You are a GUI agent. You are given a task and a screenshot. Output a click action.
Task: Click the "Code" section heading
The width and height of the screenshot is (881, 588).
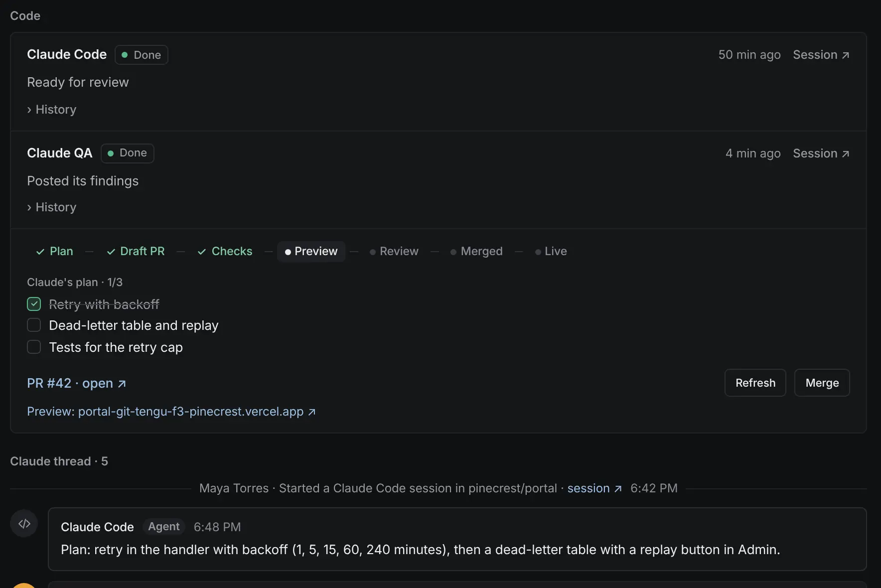tap(25, 16)
